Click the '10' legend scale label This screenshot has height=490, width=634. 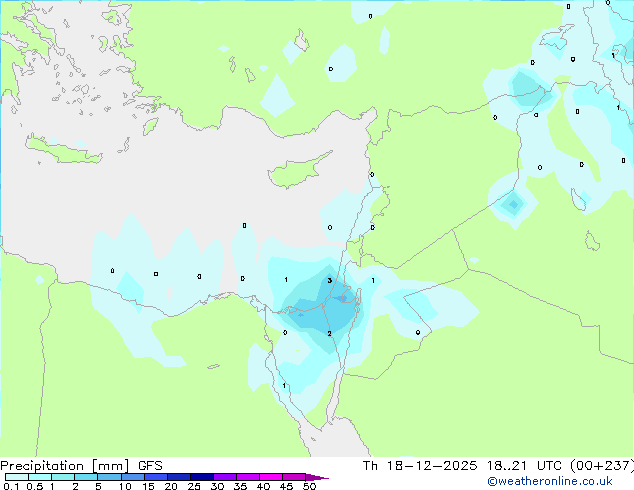125,486
